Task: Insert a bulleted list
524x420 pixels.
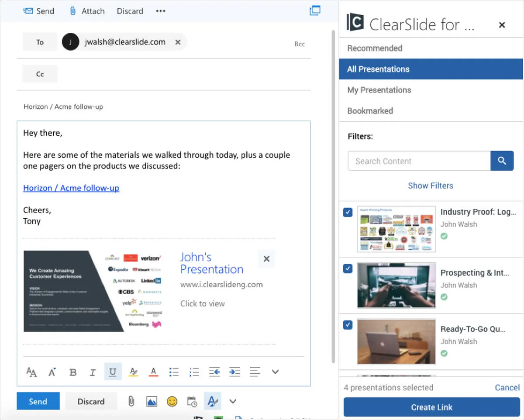Action: 174,372
